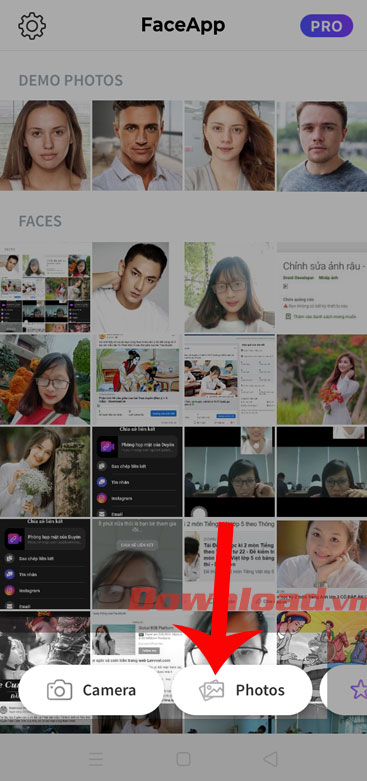367x781 pixels.
Task: Open the painting of women in traditional dress
Action: click(x=137, y=380)
